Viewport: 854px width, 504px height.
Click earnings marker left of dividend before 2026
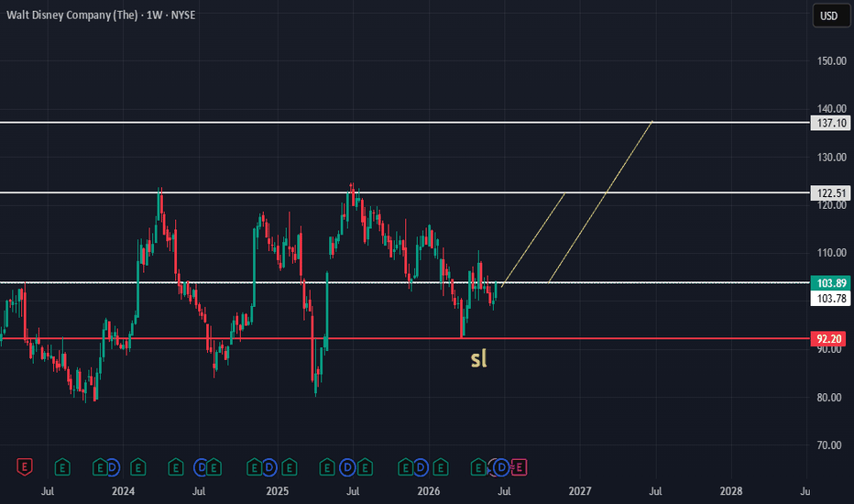pos(405,467)
